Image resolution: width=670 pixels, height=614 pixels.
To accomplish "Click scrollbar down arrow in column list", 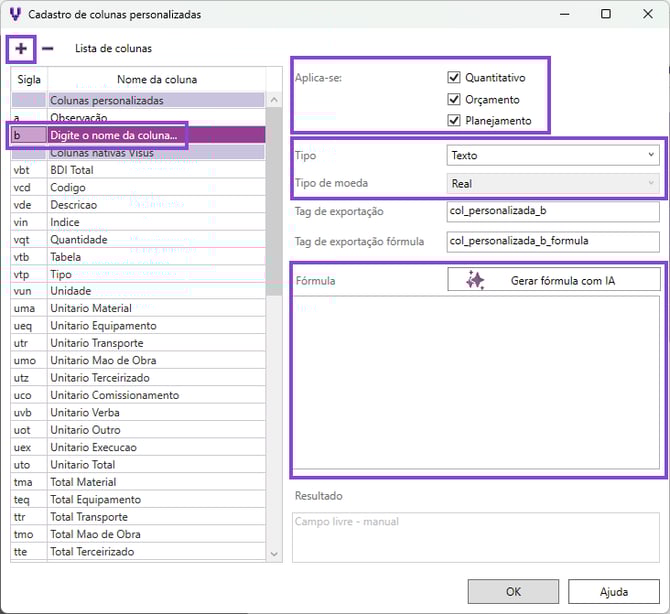I will coord(275,552).
